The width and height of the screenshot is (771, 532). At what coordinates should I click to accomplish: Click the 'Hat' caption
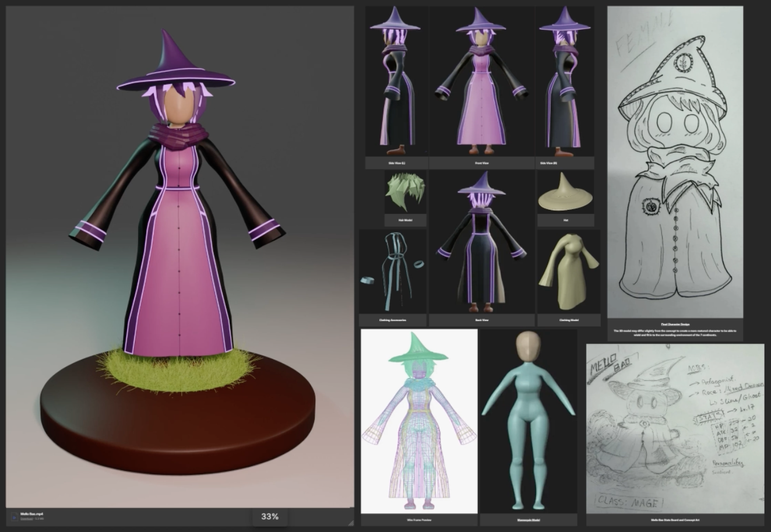pos(565,220)
